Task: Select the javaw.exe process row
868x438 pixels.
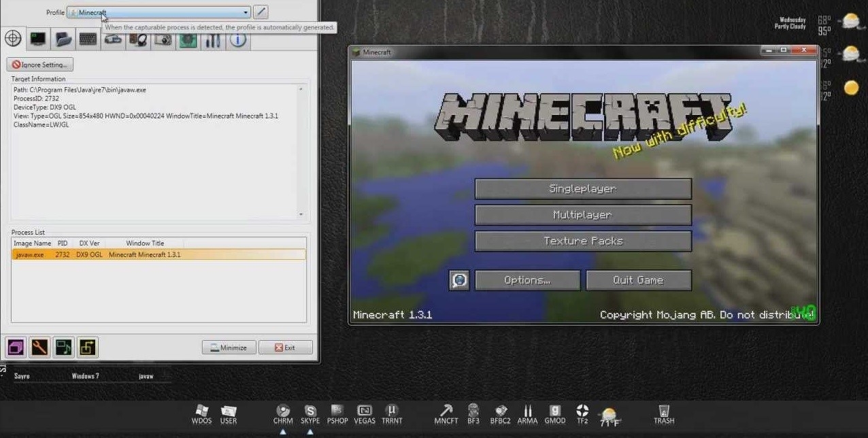Action: [x=159, y=254]
